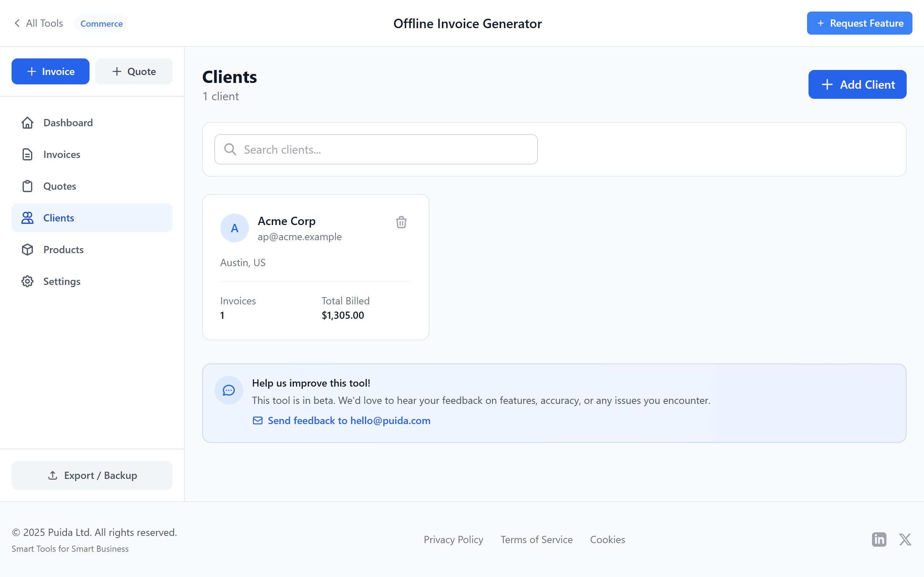Open the Terms of Service page
The width and height of the screenshot is (924, 577).
536,539
